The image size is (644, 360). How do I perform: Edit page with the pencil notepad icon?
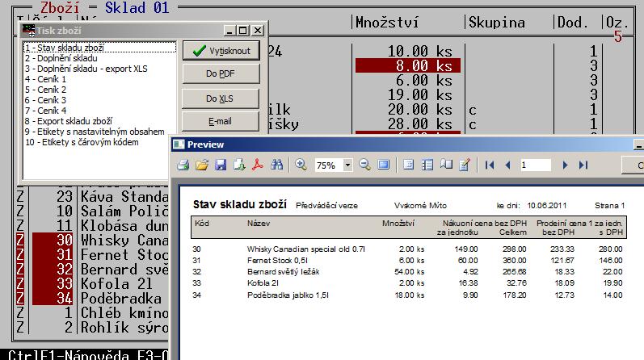[465, 165]
